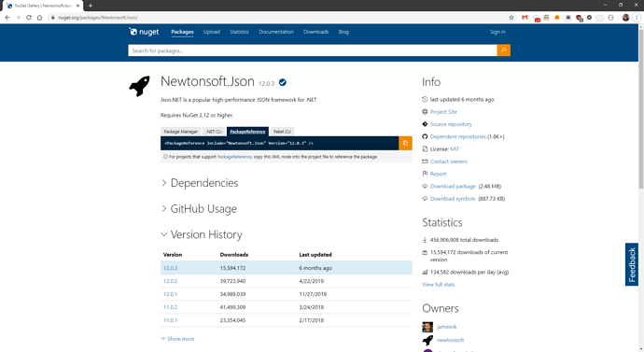The width and height of the screenshot is (644, 352).
Task: Copy the PackageReference command with copy icon
Action: tap(405, 143)
